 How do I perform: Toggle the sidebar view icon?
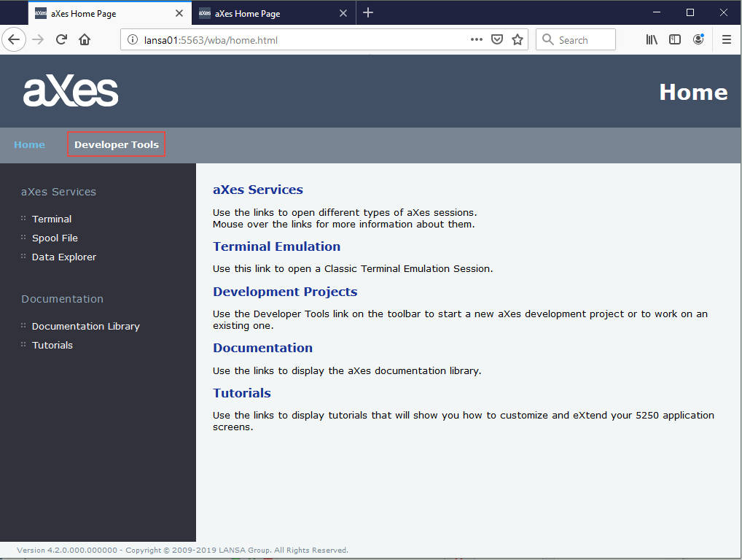pos(675,40)
